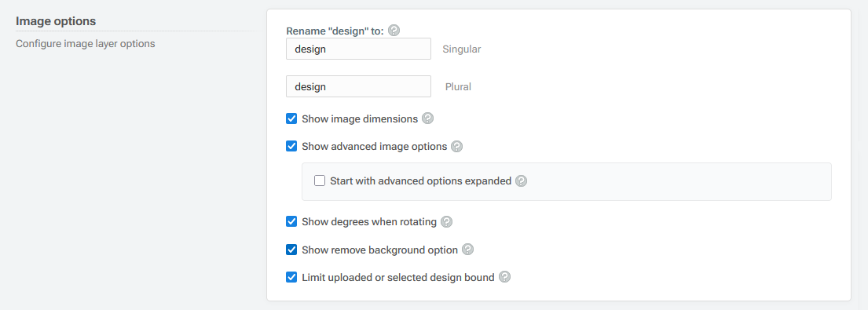This screenshot has height=310, width=868.
Task: Open help icon beside Rename "design" to
Action: tap(394, 31)
